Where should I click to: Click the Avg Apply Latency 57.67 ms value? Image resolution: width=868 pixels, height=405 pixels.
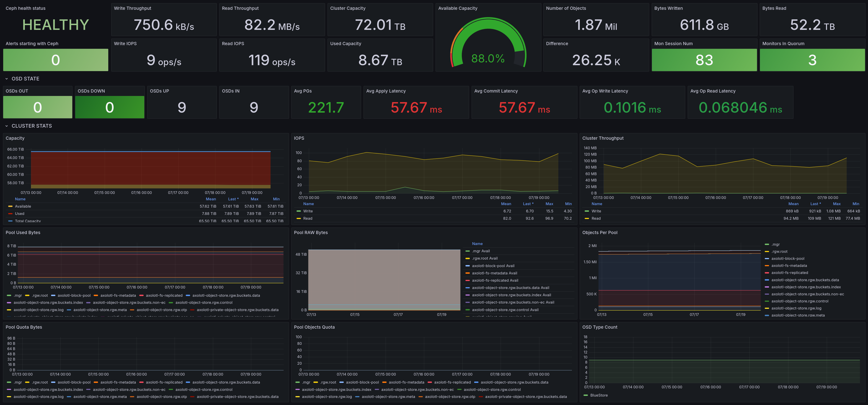click(416, 108)
